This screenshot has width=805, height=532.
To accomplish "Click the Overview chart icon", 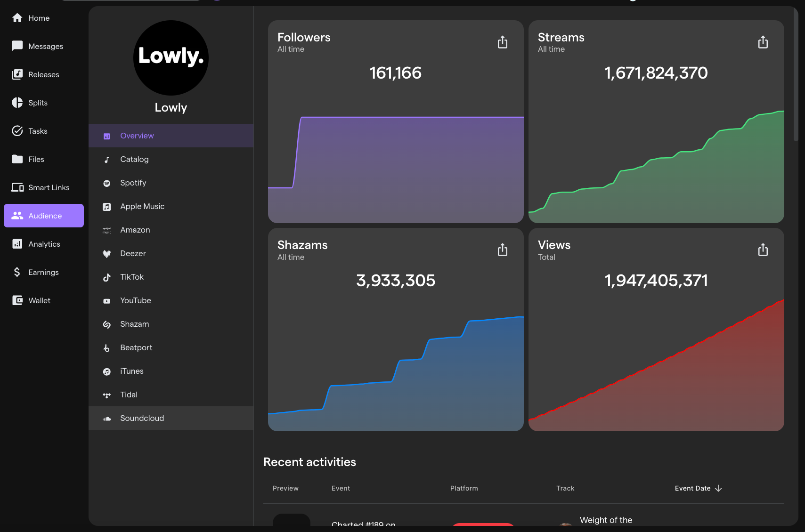I will pyautogui.click(x=107, y=136).
